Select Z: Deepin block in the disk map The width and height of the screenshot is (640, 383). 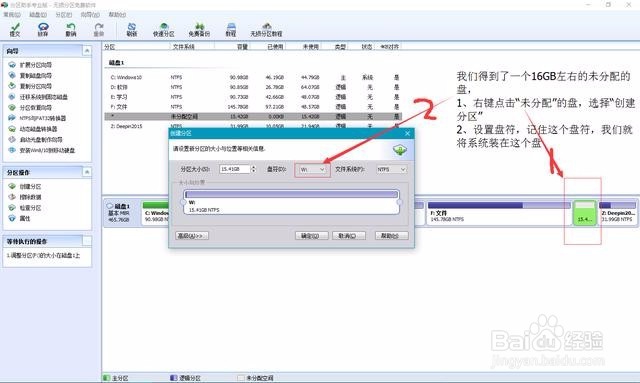(617, 213)
